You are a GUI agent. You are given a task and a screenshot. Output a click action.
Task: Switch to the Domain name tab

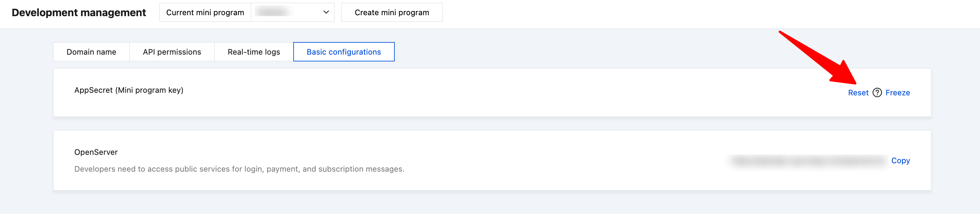click(x=91, y=52)
